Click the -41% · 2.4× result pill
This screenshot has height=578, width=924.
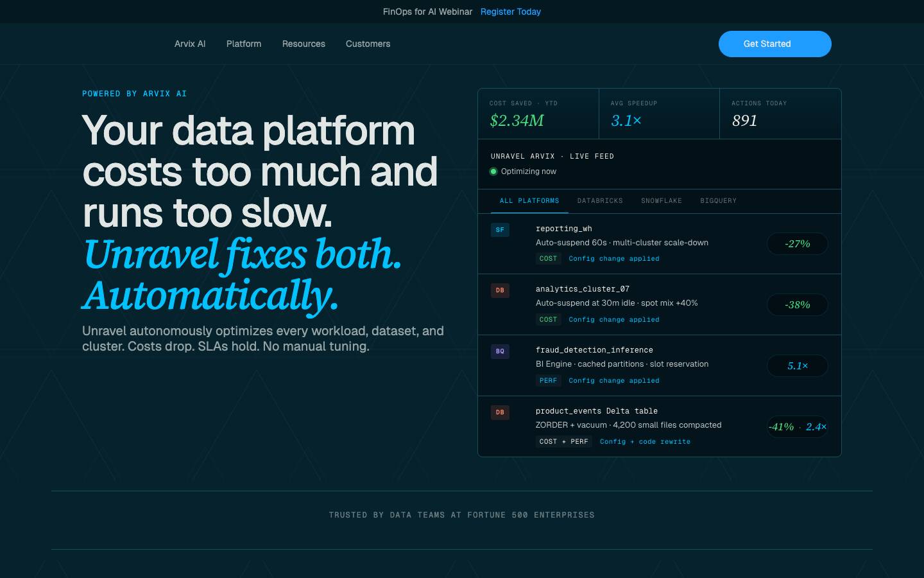tap(798, 427)
